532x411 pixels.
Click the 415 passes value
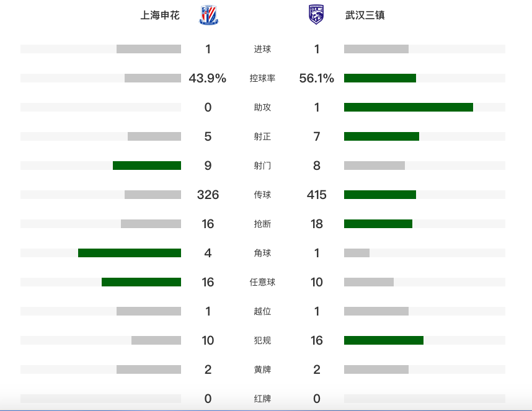317,195
